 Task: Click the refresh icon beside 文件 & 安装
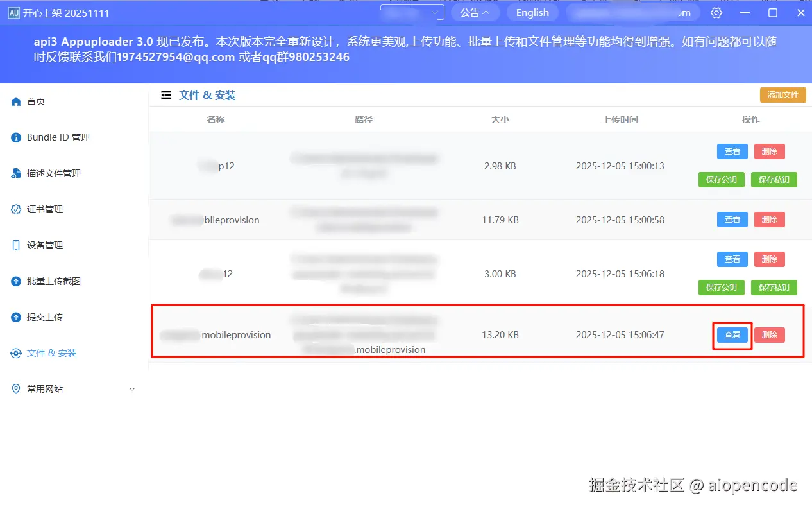point(16,353)
